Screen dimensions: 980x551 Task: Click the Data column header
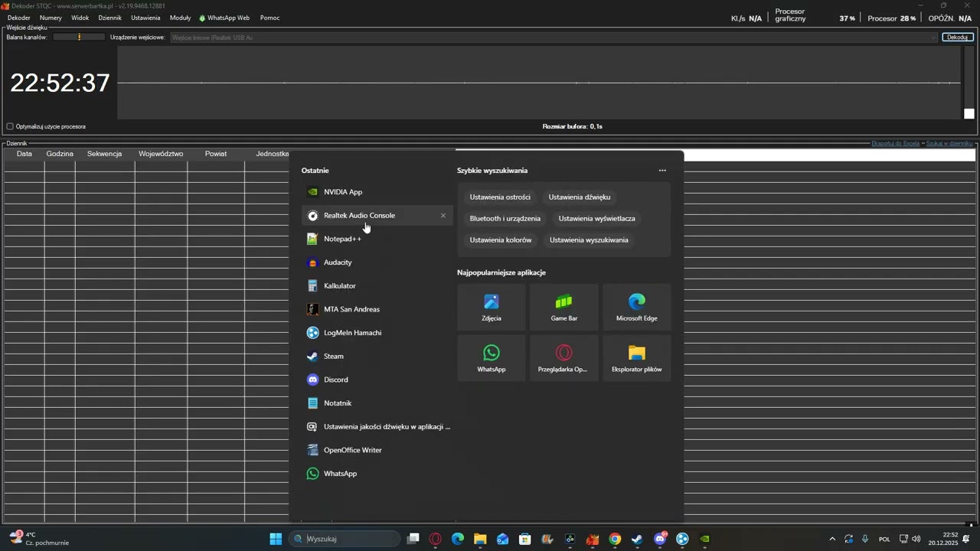24,154
